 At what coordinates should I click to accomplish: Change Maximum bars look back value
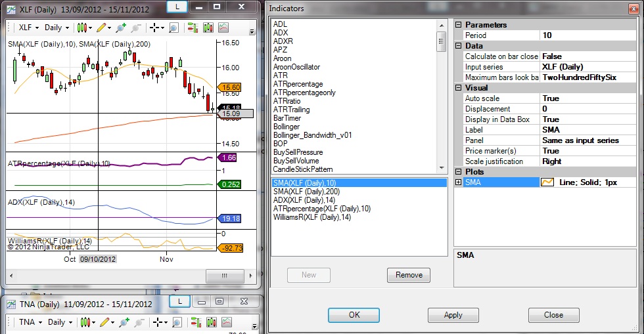coord(587,77)
